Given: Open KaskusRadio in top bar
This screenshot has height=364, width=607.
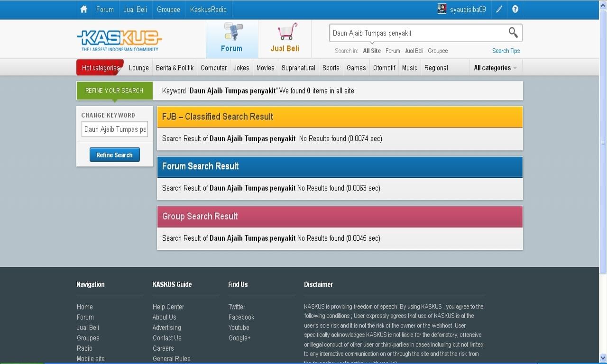Looking at the screenshot, I should coord(208,9).
